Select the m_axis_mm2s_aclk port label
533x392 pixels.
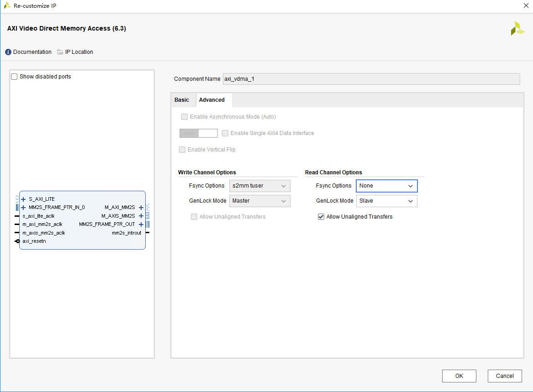click(x=44, y=233)
